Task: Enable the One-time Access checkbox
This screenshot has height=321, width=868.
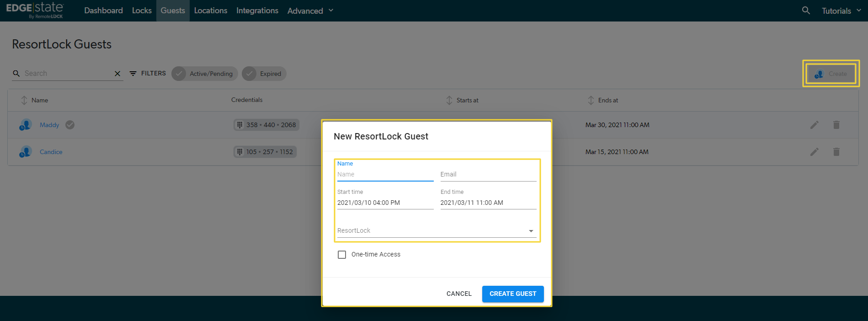Action: coord(342,255)
